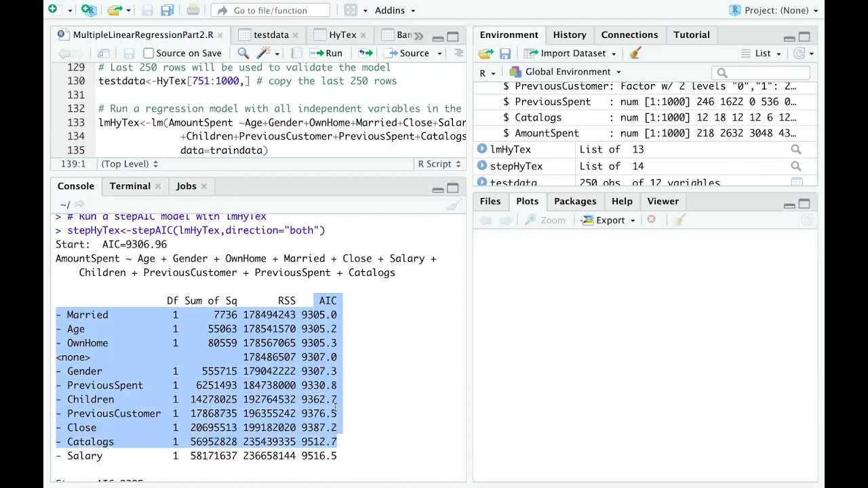Viewport: 868px width, 488px height.
Task: Re-run the previous code region
Action: (366, 53)
